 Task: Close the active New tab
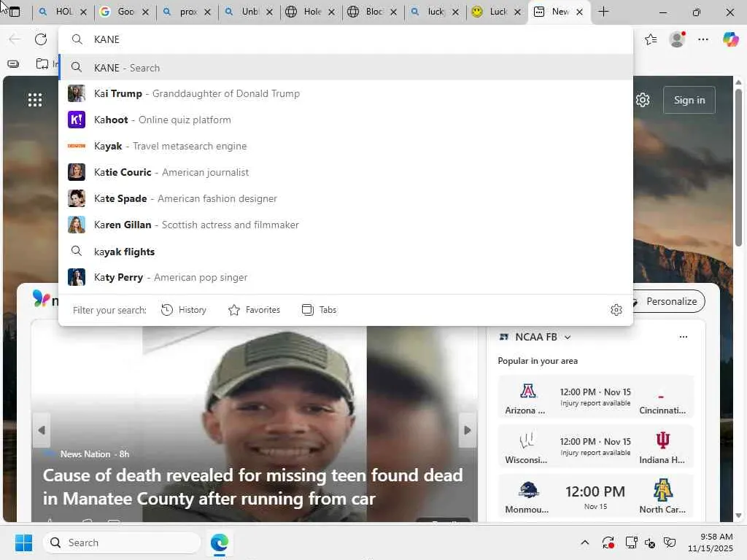point(579,12)
